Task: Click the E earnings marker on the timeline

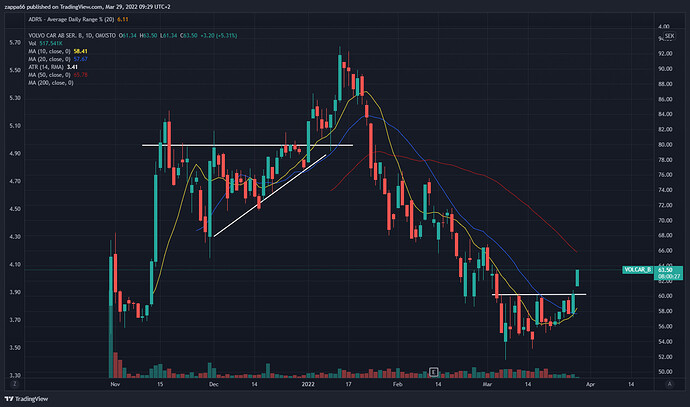Action: point(433,372)
